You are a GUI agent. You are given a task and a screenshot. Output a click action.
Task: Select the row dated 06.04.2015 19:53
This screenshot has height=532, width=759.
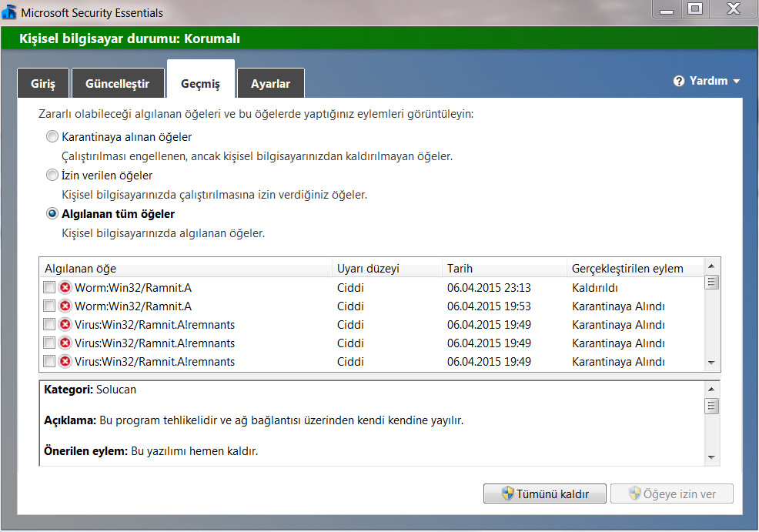tap(372, 306)
